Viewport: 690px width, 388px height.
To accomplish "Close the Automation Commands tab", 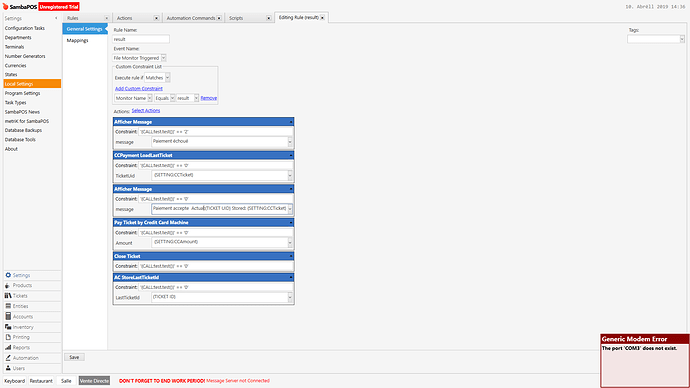I will (x=219, y=18).
